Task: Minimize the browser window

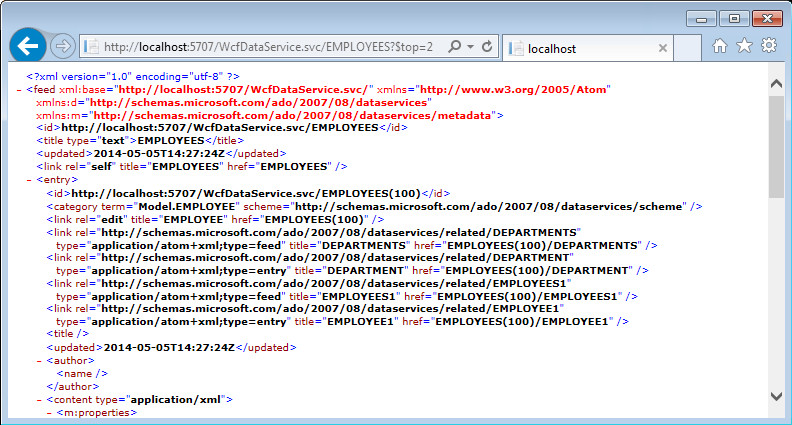Action: pyautogui.click(x=701, y=19)
